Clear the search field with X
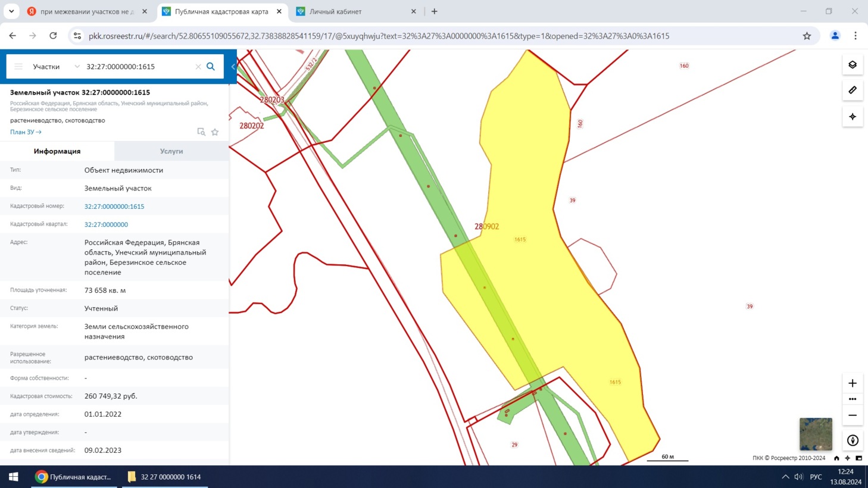This screenshot has height=488, width=868. pos(198,67)
